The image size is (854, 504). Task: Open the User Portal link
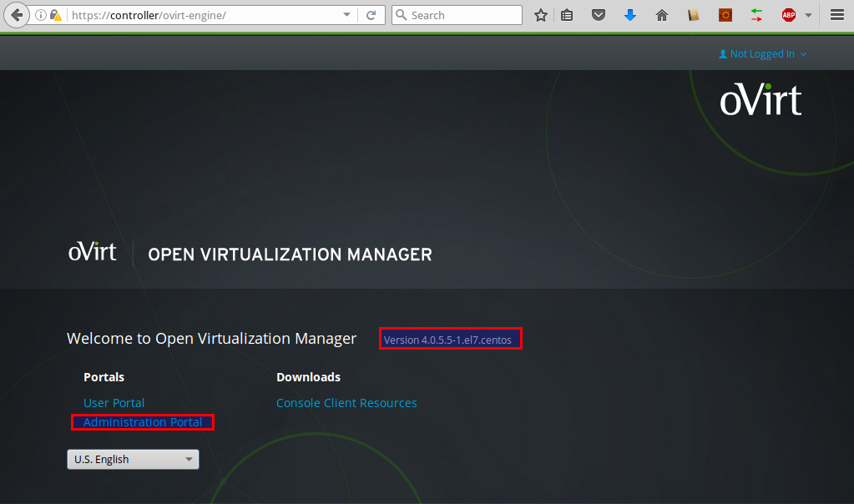coord(114,403)
